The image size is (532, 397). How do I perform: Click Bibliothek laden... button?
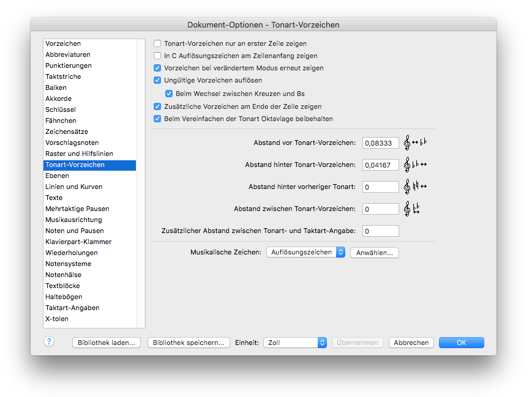(106, 343)
